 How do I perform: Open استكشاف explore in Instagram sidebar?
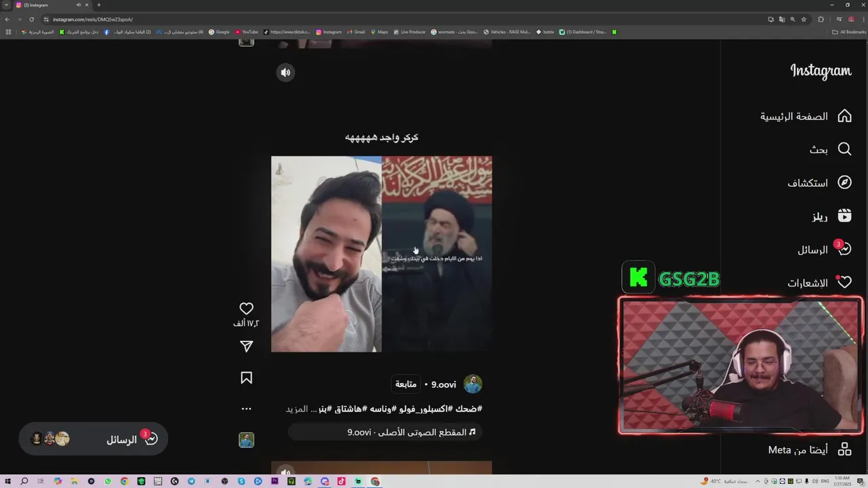point(819,182)
